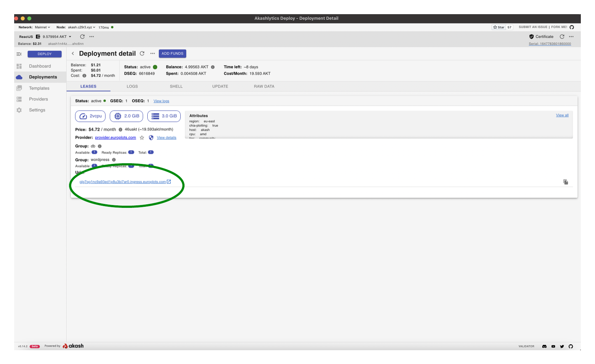Viewport: 595px width, 364px height.
Task: Copy the lease URL to clipboard
Action: pyautogui.click(x=566, y=182)
